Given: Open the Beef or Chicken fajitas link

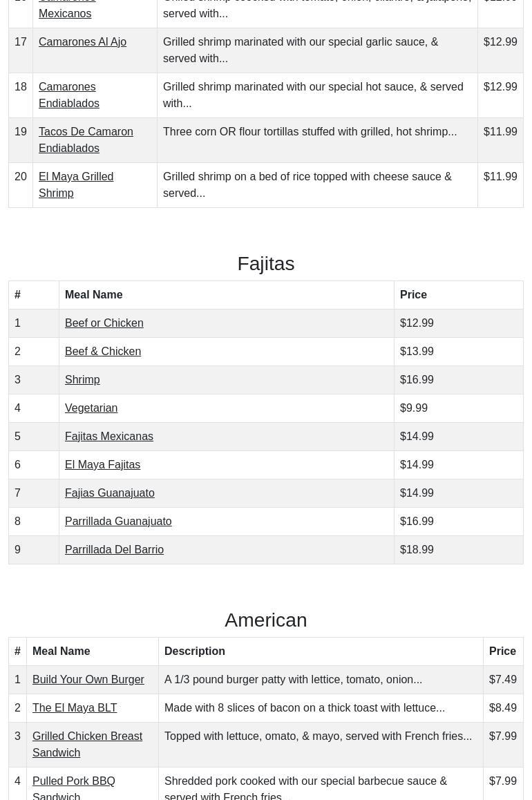Looking at the screenshot, I should pyautogui.click(x=104, y=323).
